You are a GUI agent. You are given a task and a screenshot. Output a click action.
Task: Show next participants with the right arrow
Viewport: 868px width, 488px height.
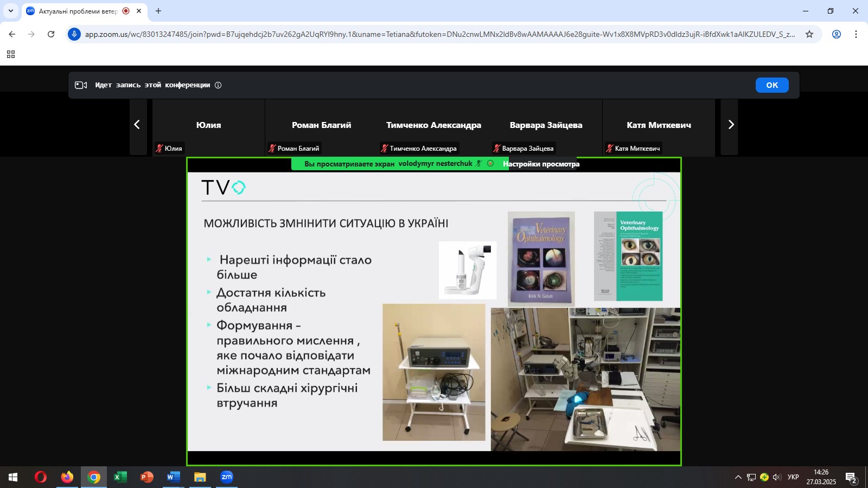730,125
